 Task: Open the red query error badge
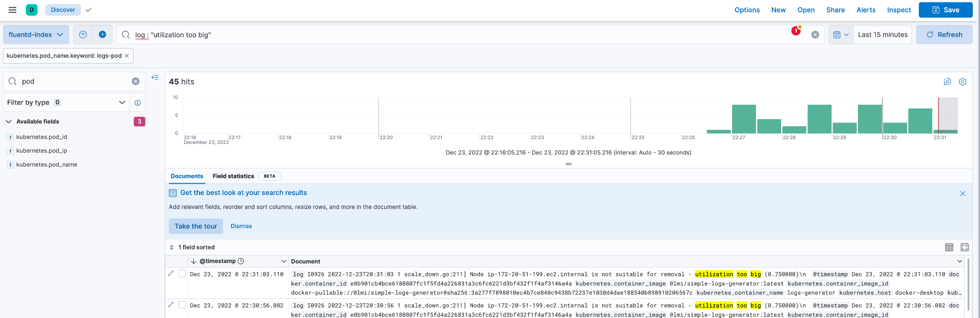point(796,31)
